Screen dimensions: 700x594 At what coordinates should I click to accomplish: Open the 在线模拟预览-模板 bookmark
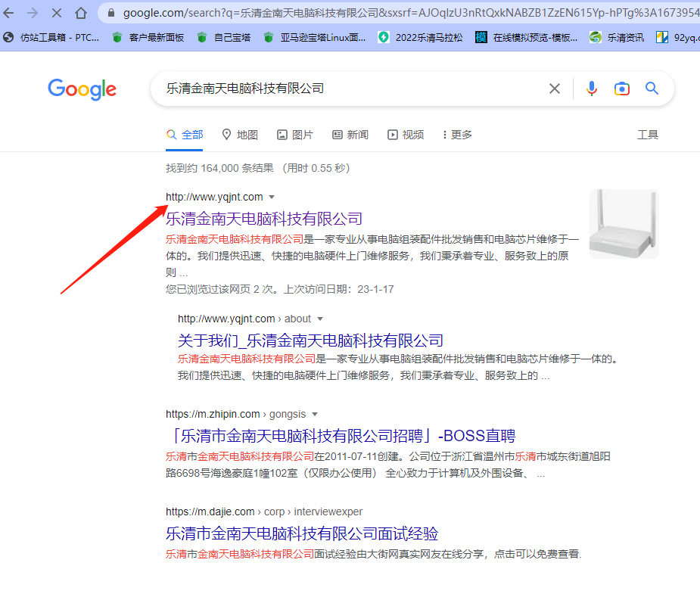[527, 38]
